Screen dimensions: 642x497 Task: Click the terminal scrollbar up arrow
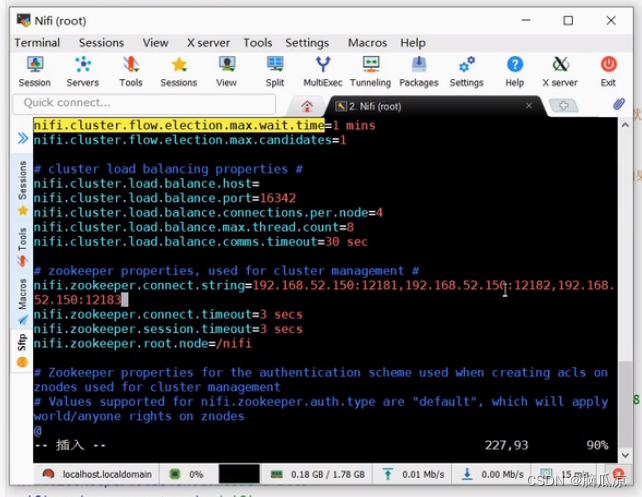(625, 125)
